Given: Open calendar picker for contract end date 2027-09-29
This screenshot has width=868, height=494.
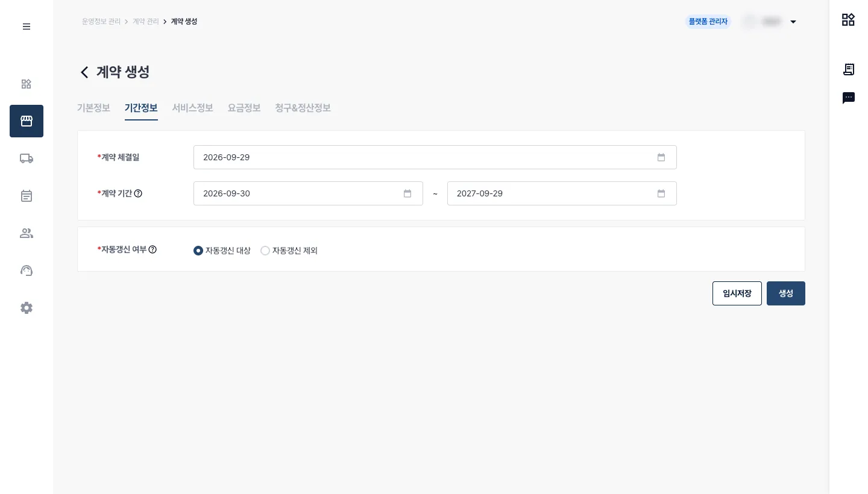Looking at the screenshot, I should pos(661,193).
